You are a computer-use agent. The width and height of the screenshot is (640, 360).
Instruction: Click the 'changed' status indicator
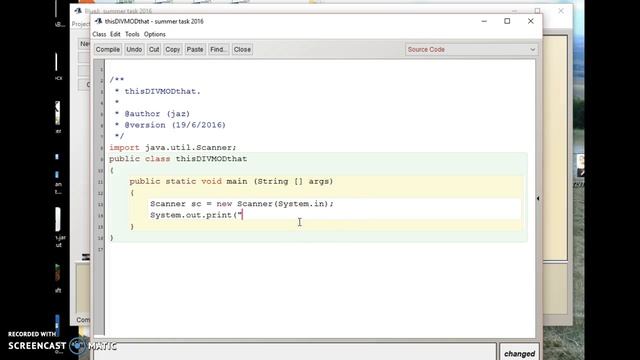(519, 353)
